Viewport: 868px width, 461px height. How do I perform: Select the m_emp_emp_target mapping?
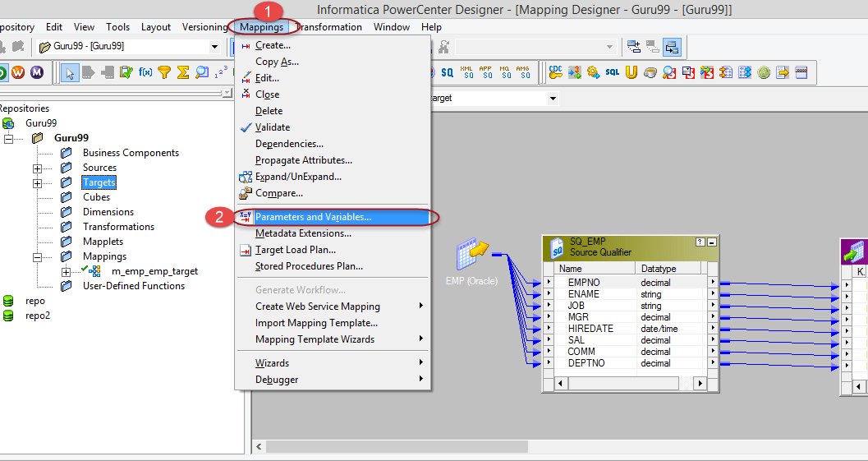pyautogui.click(x=154, y=271)
